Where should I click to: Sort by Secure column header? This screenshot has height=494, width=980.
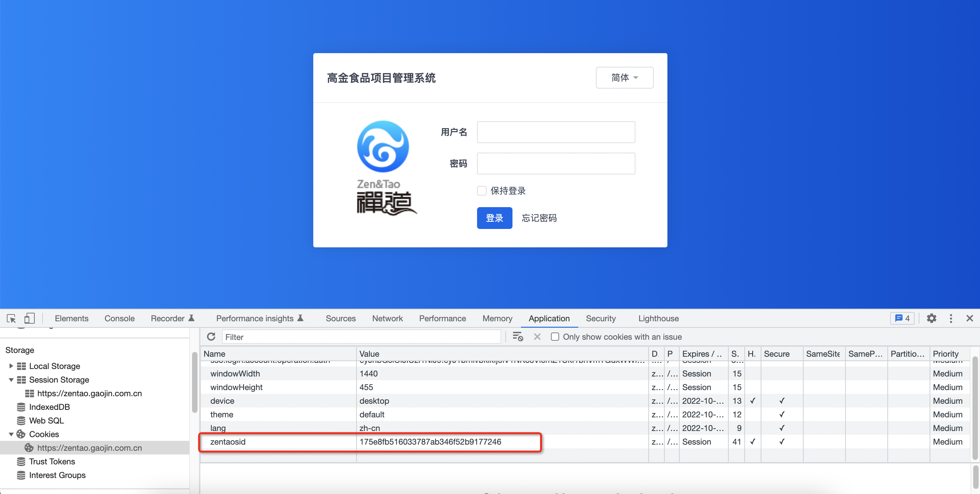pyautogui.click(x=782, y=354)
